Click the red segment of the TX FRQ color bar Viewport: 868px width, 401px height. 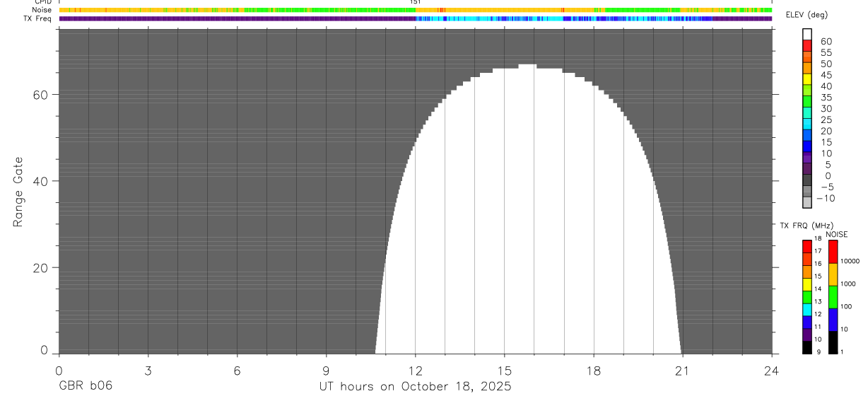(807, 245)
